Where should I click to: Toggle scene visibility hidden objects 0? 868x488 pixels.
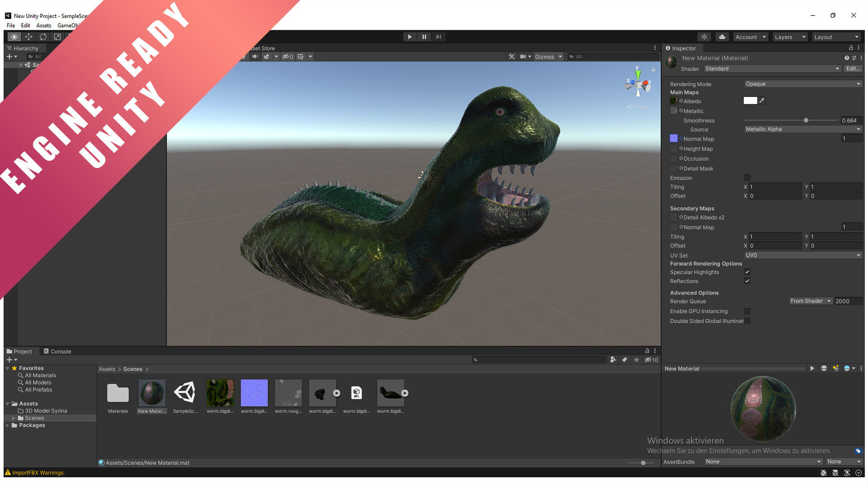(x=288, y=56)
